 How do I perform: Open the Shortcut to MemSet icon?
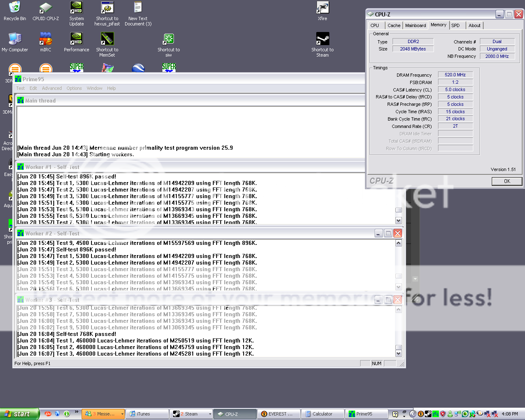click(x=107, y=39)
